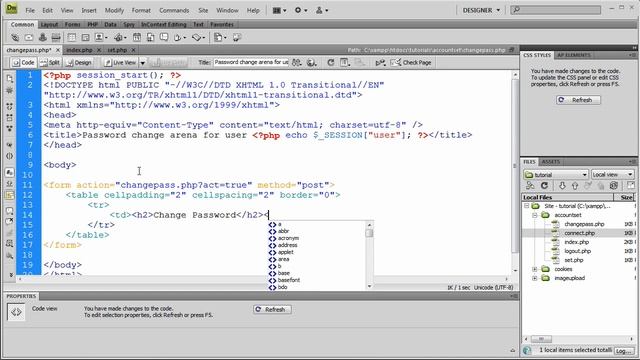
Task: Put files to remote server
Action: pos(575,186)
